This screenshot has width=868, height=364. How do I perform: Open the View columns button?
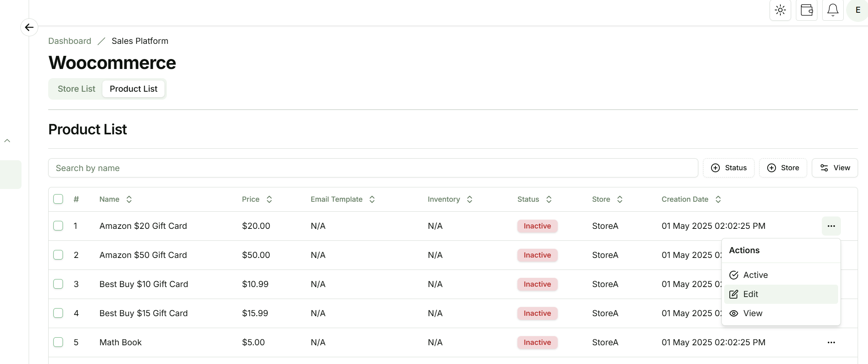click(x=835, y=168)
